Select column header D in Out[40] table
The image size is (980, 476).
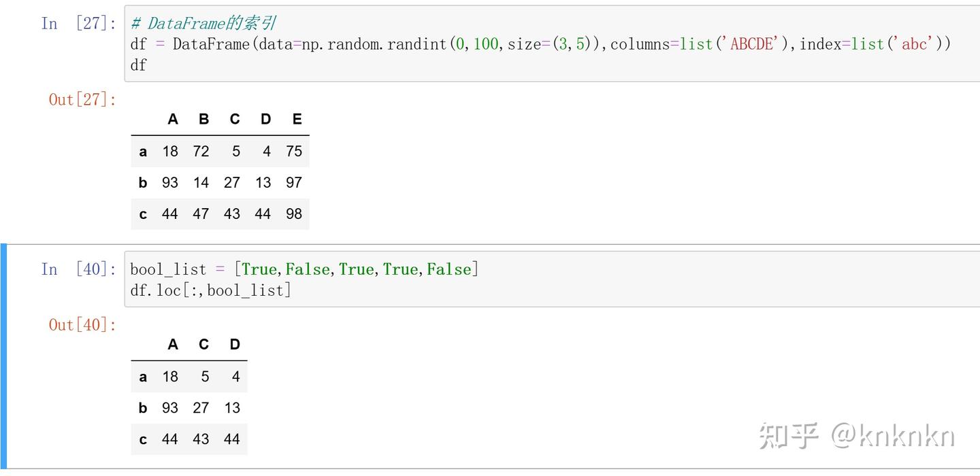(235, 345)
